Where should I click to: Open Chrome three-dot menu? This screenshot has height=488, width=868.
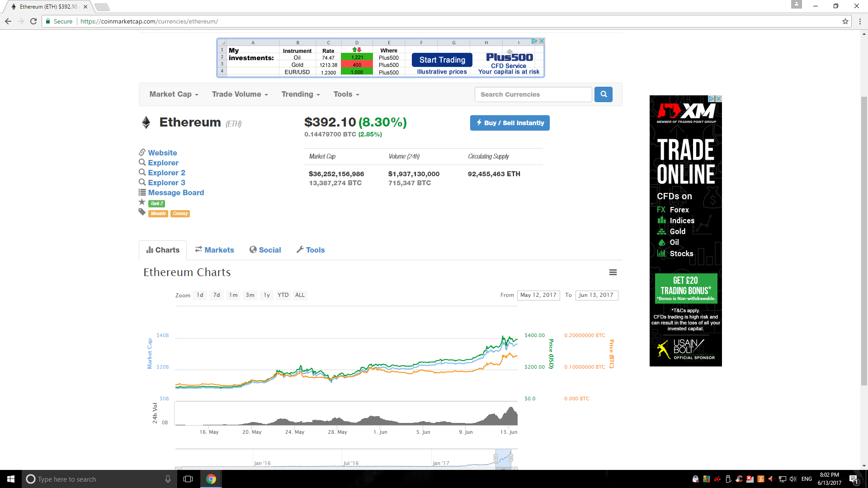click(x=860, y=21)
